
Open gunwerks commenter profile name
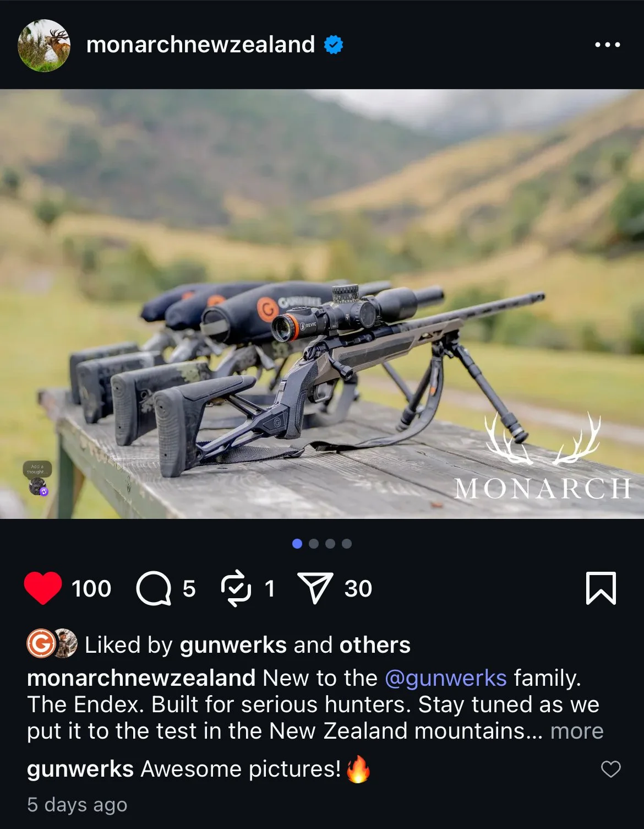coord(80,769)
